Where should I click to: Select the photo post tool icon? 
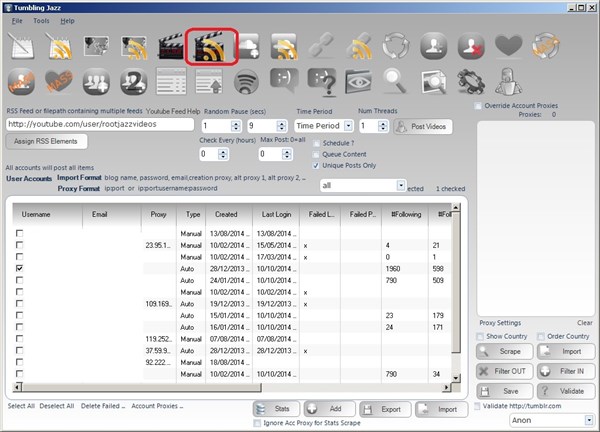pyautogui.click(x=96, y=46)
